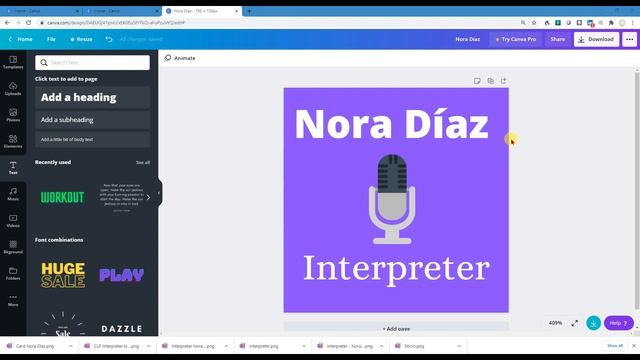Click the add notes icon above the page
640x360 pixels.
pos(477,81)
